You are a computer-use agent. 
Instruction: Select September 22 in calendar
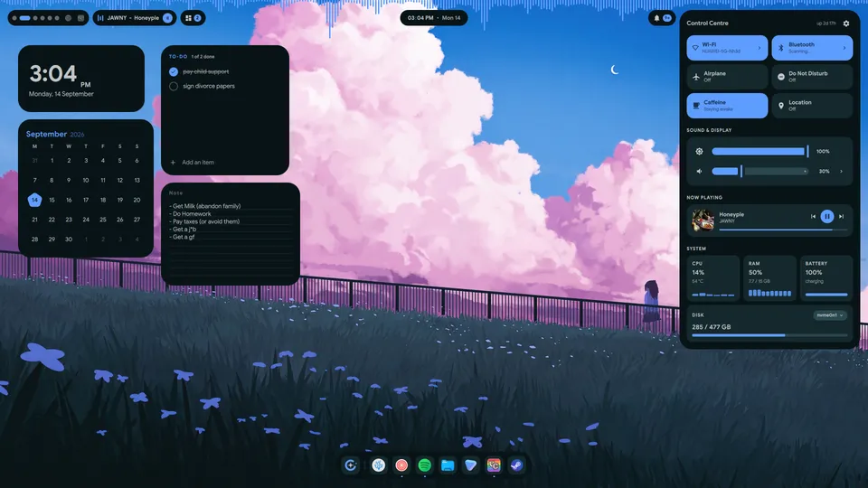tap(52, 220)
